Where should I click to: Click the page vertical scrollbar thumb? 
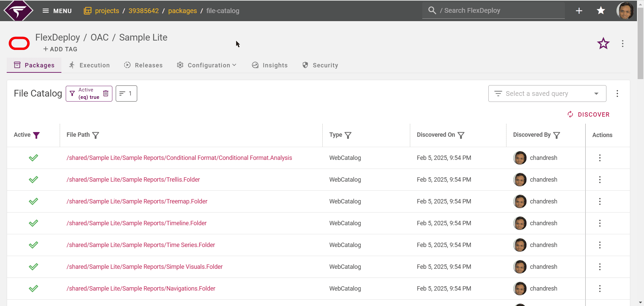[x=640, y=44]
